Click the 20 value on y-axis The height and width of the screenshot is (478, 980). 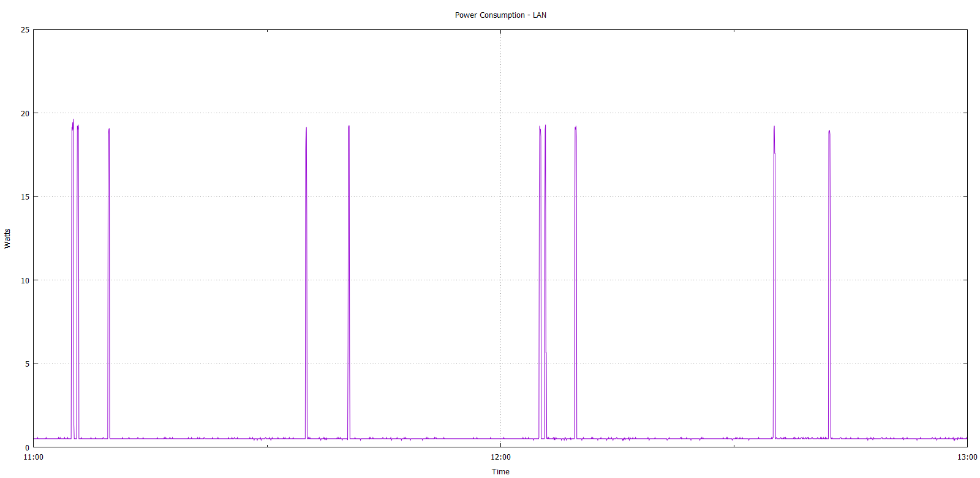click(x=25, y=113)
